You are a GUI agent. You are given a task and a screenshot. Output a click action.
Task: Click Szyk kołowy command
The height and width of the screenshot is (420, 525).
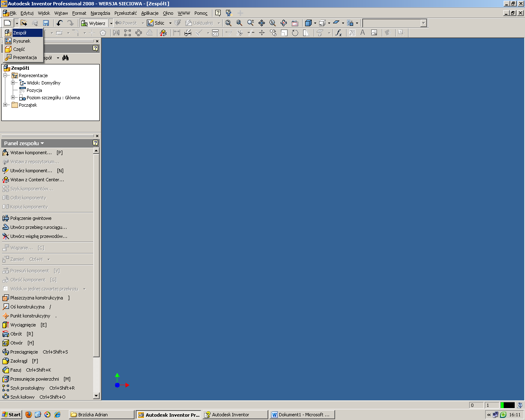click(x=34, y=397)
